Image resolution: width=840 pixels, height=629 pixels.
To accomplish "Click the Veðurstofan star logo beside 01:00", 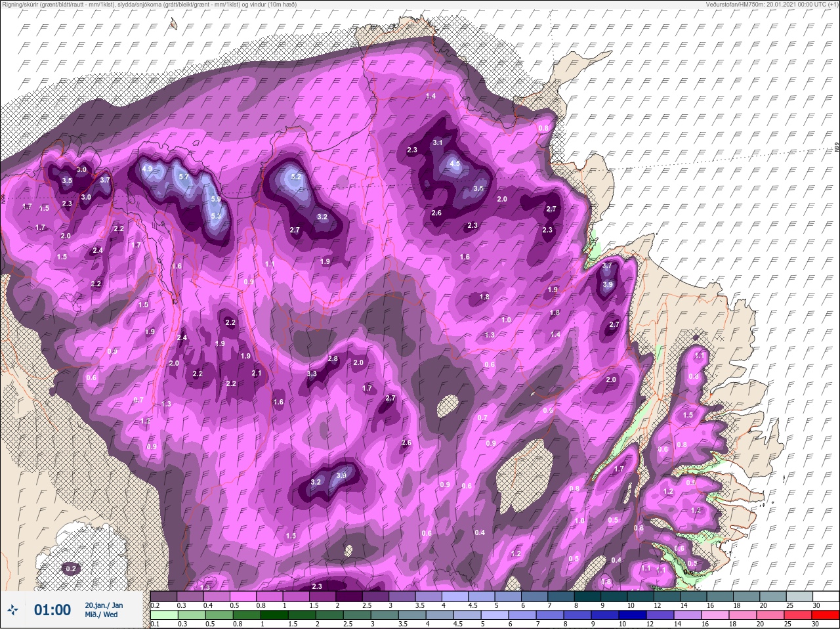I will tap(12, 610).
